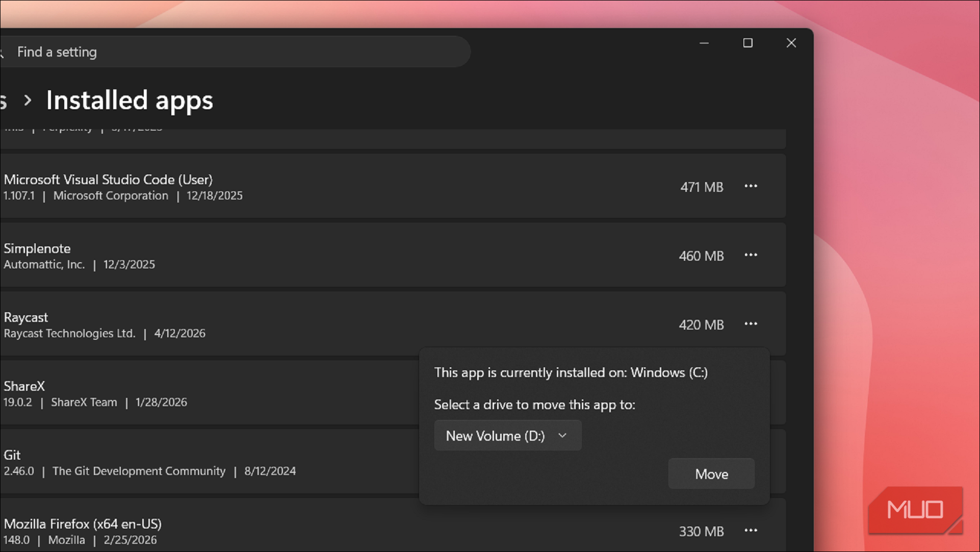This screenshot has width=980, height=552.
Task: Minimize the Settings window
Action: click(x=704, y=43)
